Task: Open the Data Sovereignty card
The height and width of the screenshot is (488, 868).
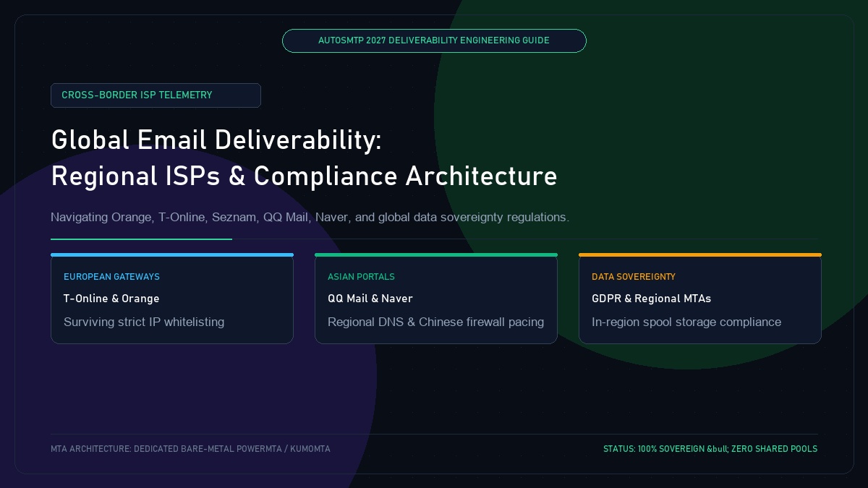Action: coord(700,299)
